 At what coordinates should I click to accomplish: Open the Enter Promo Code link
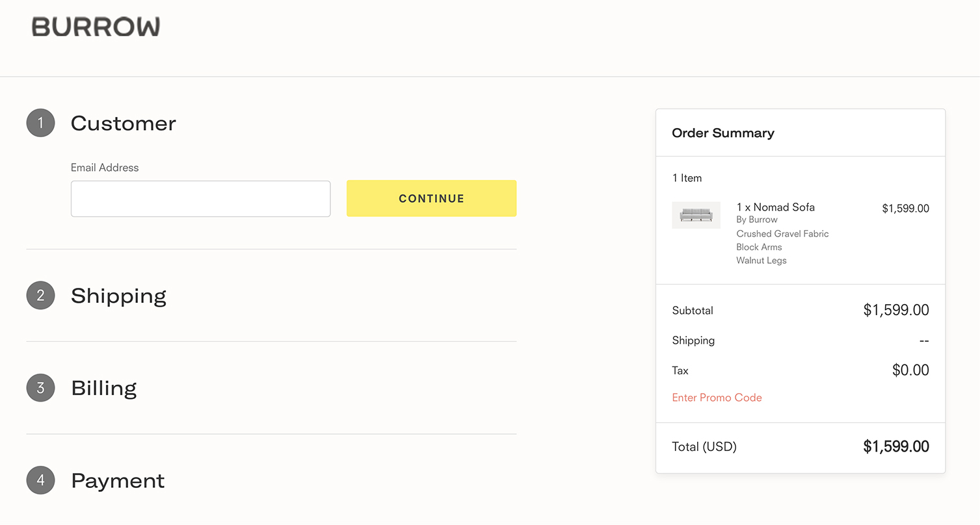pos(717,398)
